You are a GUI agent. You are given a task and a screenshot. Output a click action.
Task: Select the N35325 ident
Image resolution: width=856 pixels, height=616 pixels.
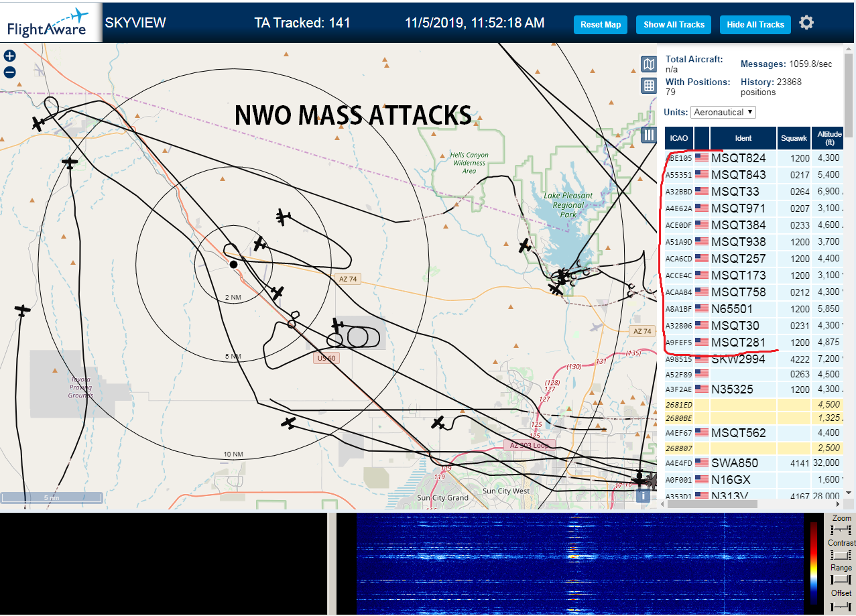[731, 389]
